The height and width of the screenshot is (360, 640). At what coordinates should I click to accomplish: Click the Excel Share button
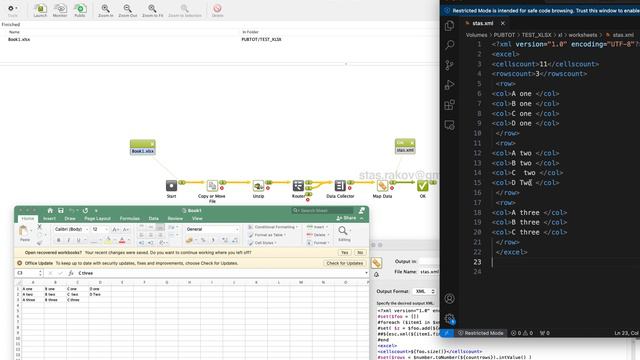point(347,218)
